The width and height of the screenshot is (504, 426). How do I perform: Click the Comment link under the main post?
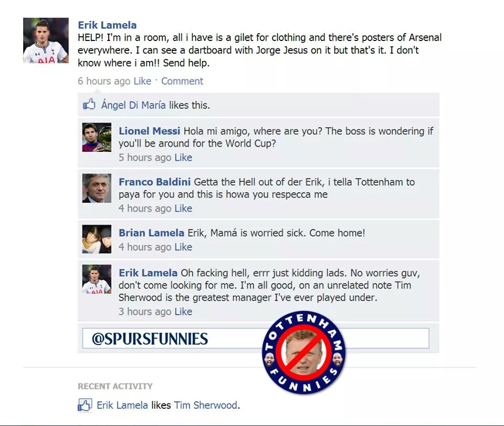click(182, 81)
